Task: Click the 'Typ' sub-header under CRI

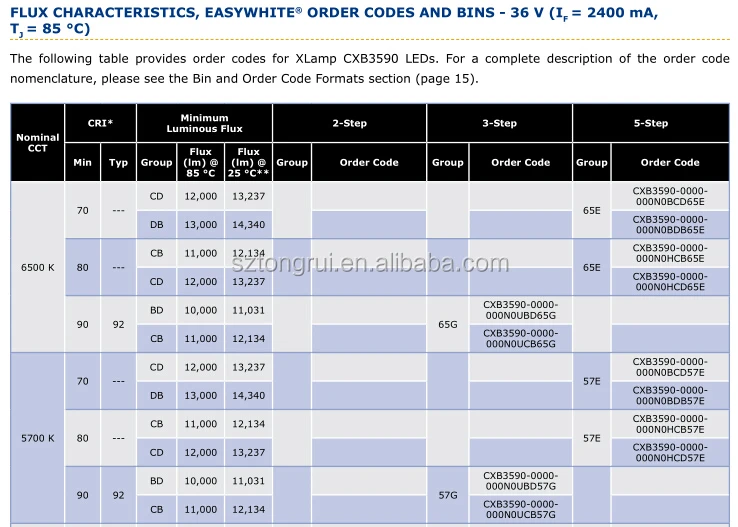Action: [x=118, y=162]
